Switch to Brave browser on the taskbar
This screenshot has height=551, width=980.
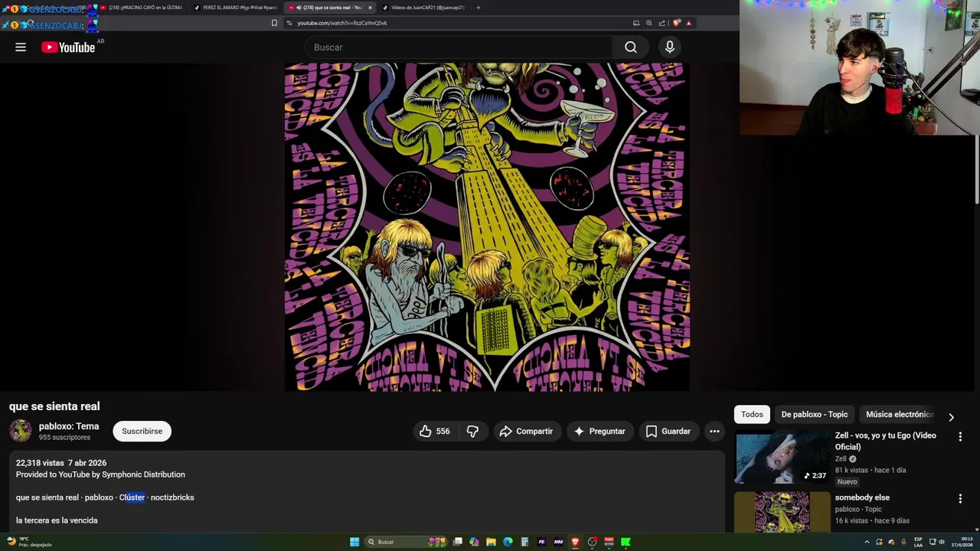575,542
